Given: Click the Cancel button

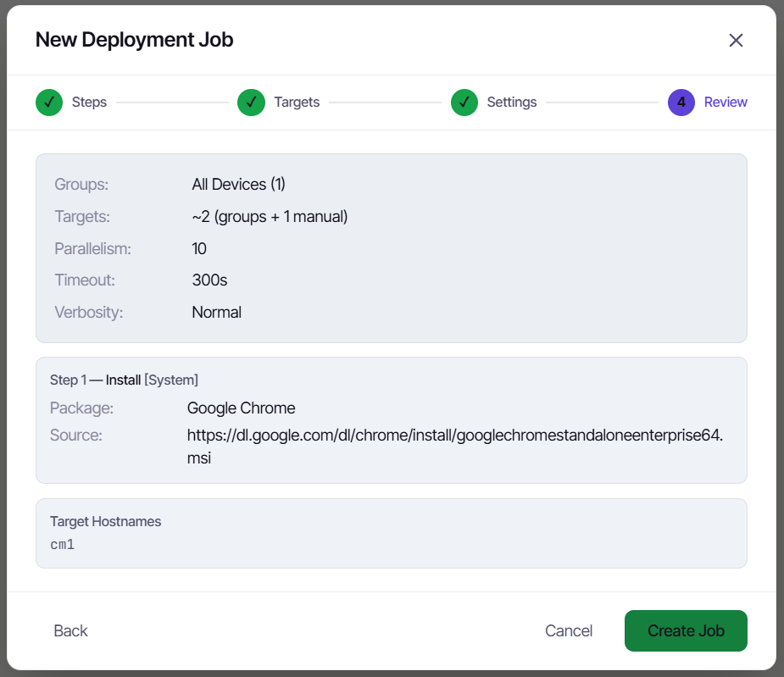Looking at the screenshot, I should click(569, 630).
